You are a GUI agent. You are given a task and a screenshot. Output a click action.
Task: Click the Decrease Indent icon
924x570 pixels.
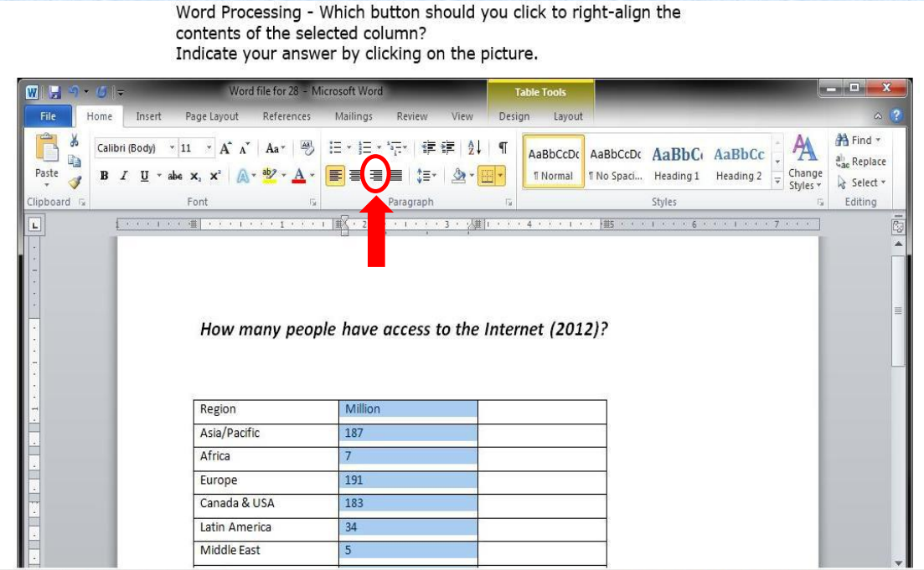[428, 147]
